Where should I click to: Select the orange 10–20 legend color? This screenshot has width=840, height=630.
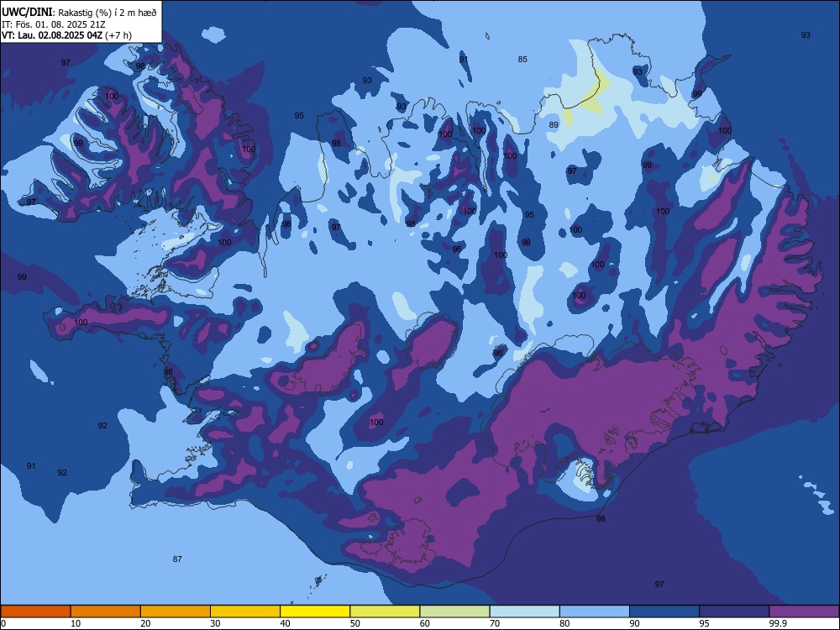pos(106,612)
